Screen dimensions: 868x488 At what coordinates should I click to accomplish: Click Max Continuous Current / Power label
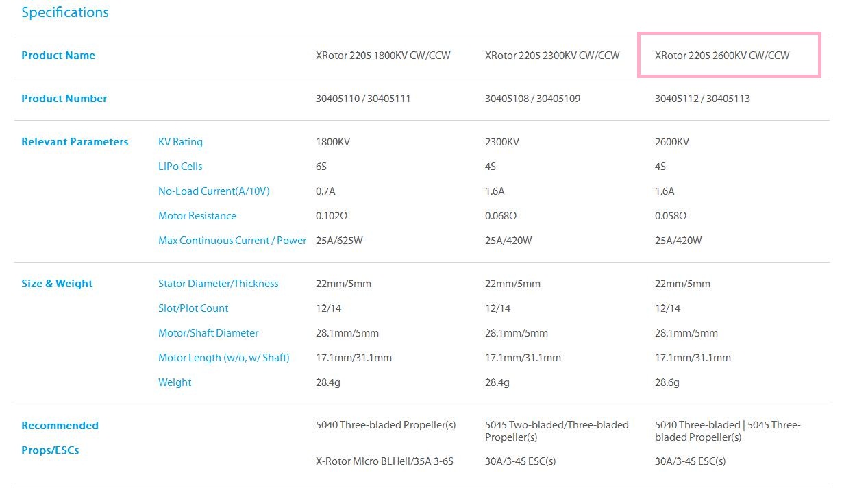point(232,241)
